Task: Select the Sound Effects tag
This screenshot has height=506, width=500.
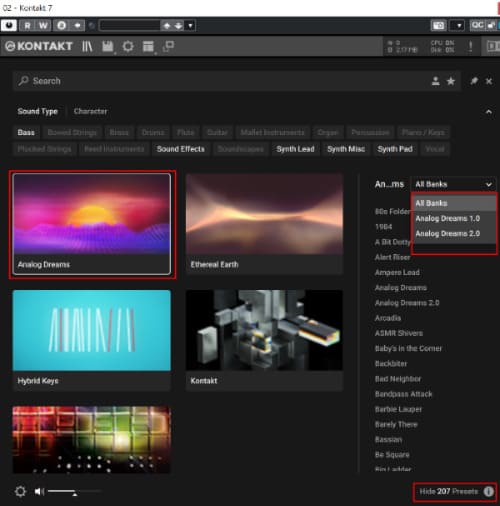Action: pyautogui.click(x=181, y=149)
